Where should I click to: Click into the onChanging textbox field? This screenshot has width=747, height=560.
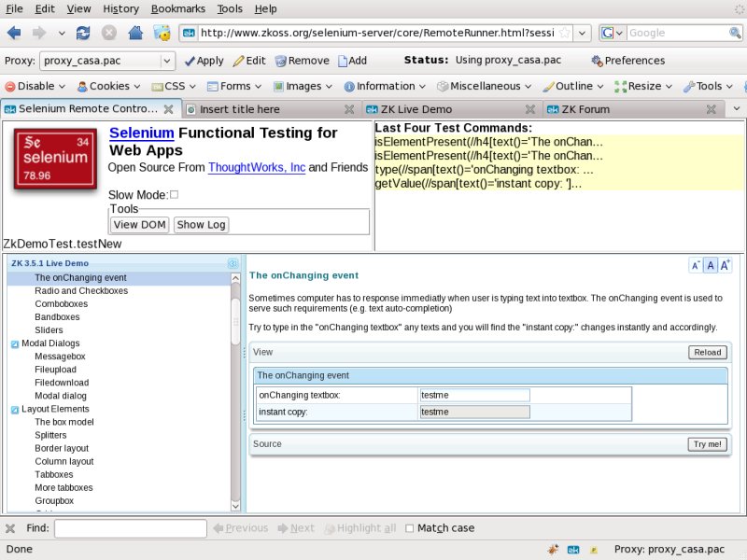click(x=474, y=395)
